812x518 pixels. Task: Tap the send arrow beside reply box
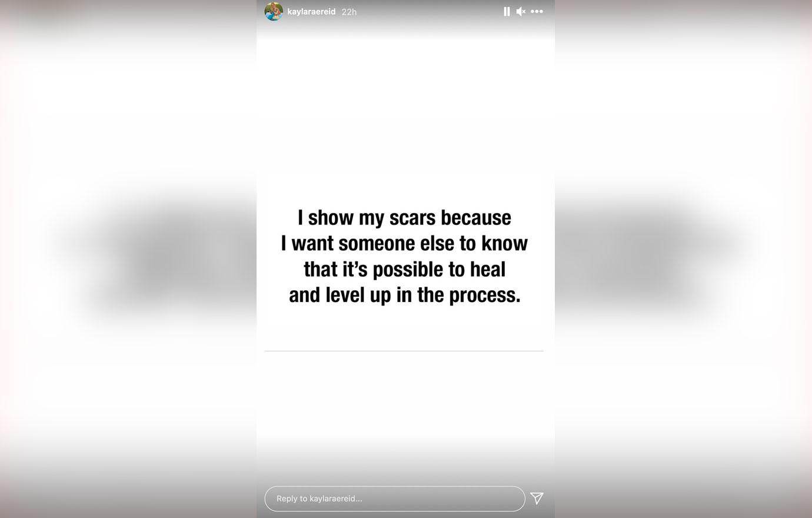tap(536, 498)
